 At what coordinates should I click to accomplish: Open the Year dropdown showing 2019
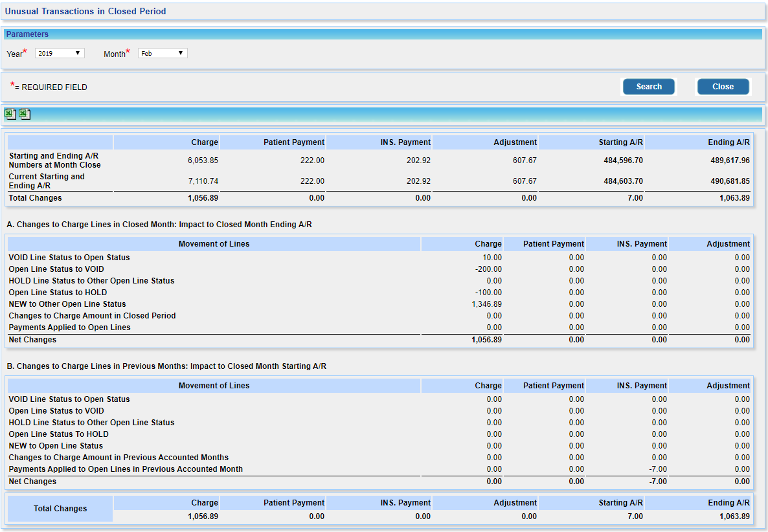click(60, 54)
